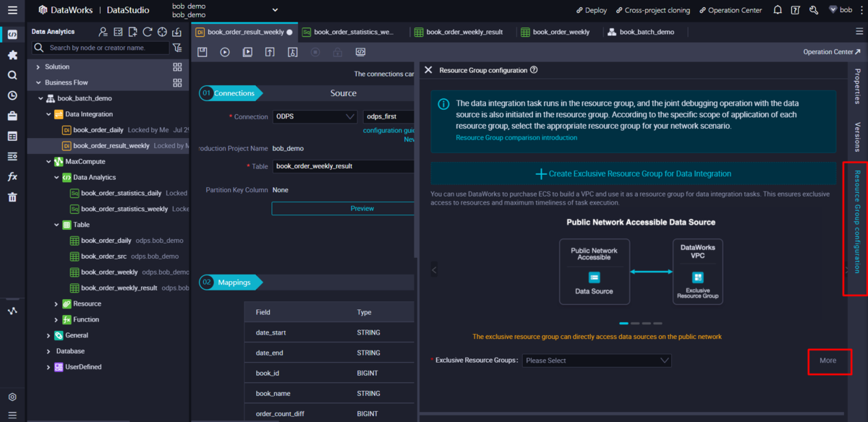Screen dimensions: 868x422
Task: Click the Run icon in editor toolbar
Action: (x=225, y=52)
